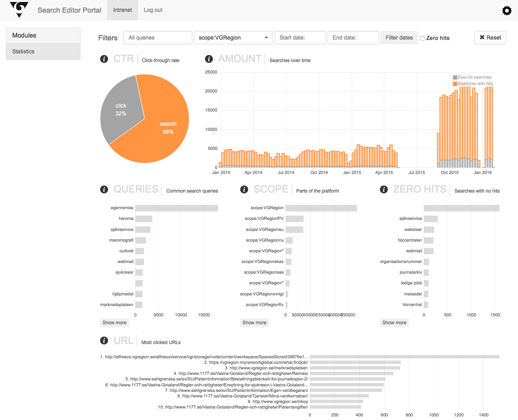Viewport: 518px width, 420px height.
Task: Open the scope:VGRegion dropdown
Action: pyautogui.click(x=233, y=38)
